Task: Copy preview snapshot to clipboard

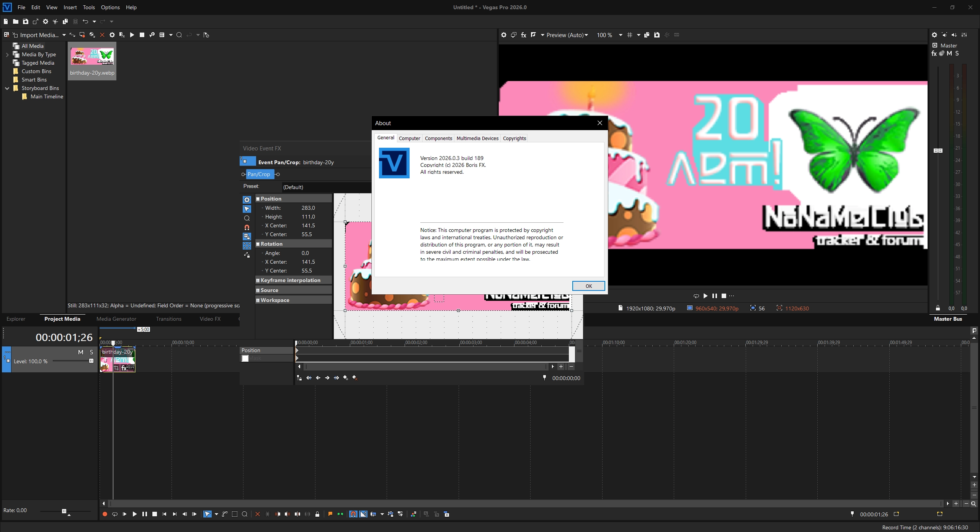Action: click(x=647, y=35)
